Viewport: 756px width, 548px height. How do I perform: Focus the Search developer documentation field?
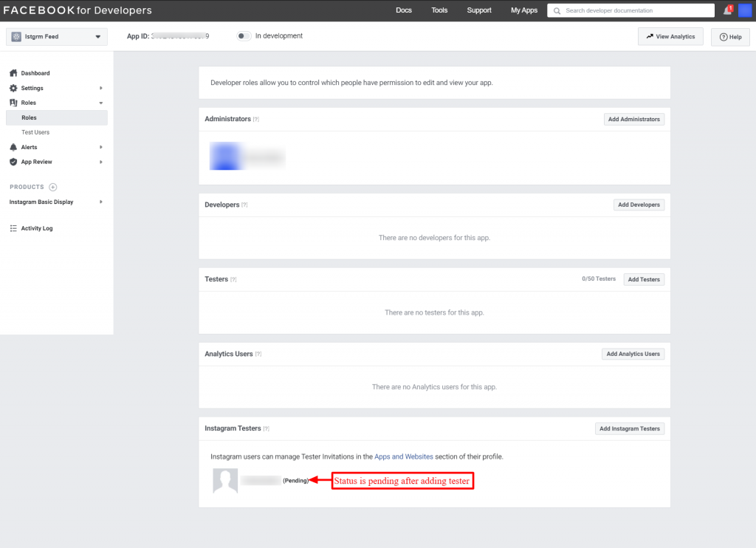pos(630,10)
